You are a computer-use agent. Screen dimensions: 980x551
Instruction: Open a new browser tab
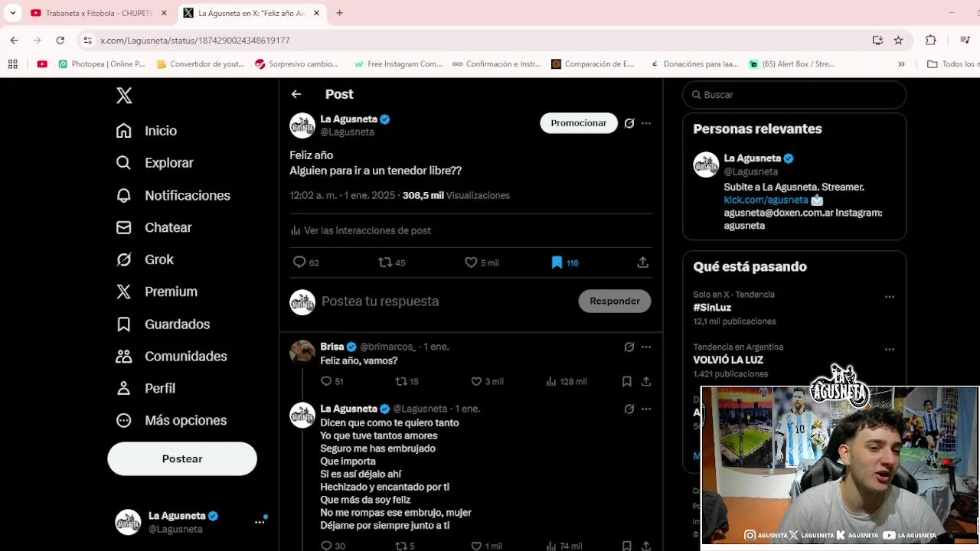click(x=340, y=13)
